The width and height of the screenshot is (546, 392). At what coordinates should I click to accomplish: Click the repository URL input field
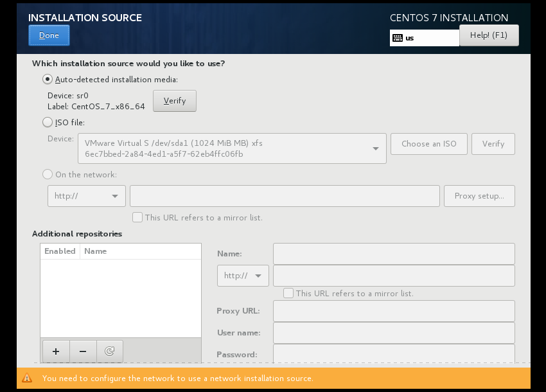click(394, 276)
